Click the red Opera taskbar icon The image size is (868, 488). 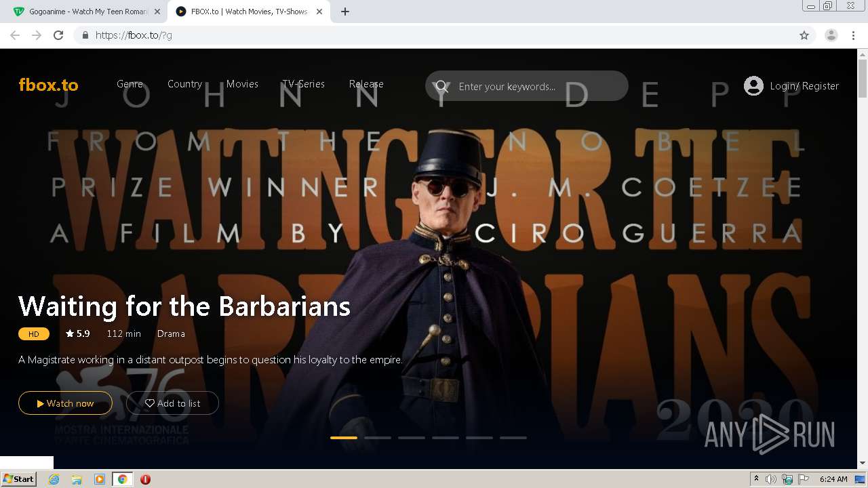pos(145,479)
